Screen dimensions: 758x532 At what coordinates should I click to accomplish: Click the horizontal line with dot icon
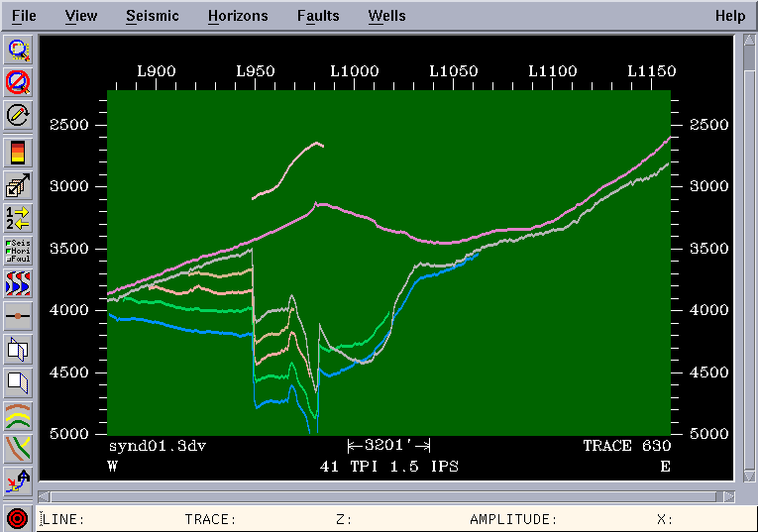19,316
